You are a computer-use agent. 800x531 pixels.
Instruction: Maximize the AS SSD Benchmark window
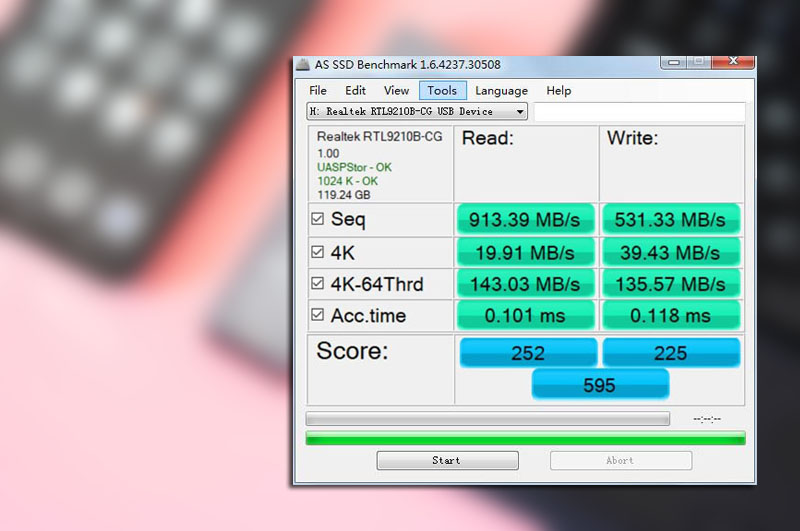tap(699, 62)
